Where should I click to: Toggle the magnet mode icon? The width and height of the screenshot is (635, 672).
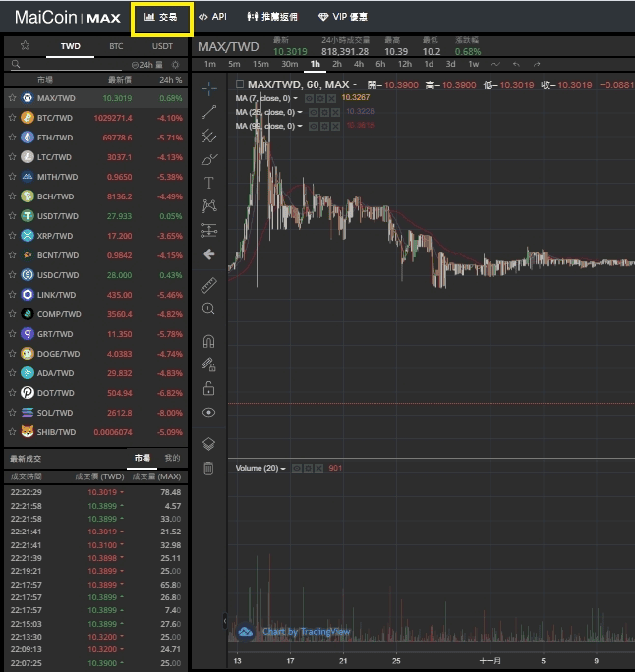pos(208,341)
